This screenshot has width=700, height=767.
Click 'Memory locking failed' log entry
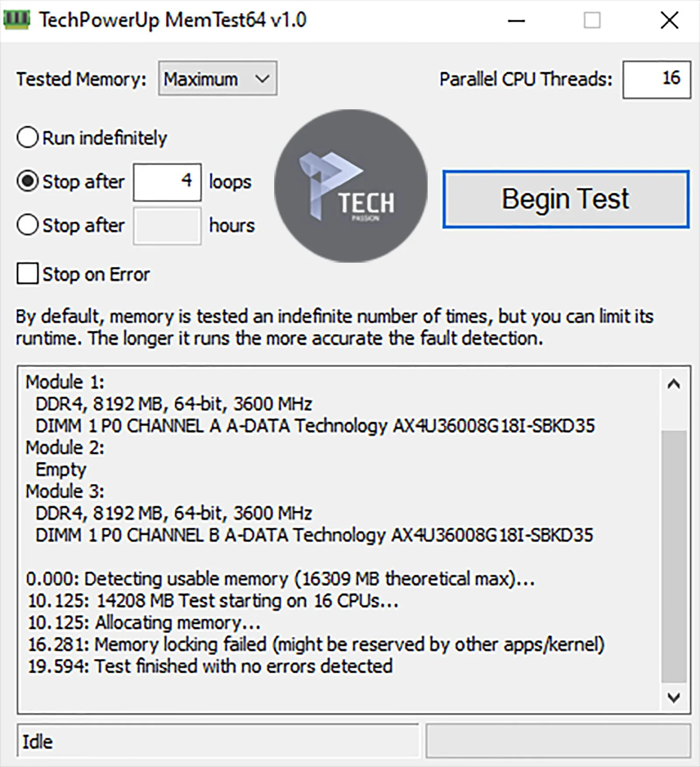pyautogui.click(x=316, y=645)
